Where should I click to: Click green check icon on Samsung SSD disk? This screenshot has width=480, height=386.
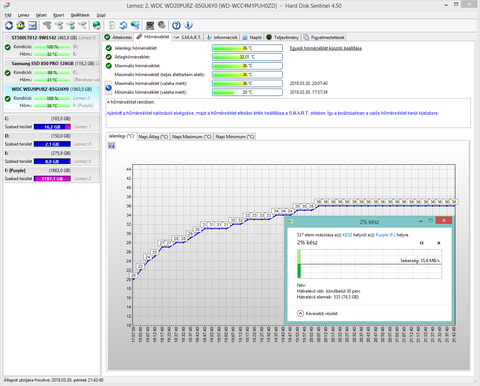coord(8,73)
